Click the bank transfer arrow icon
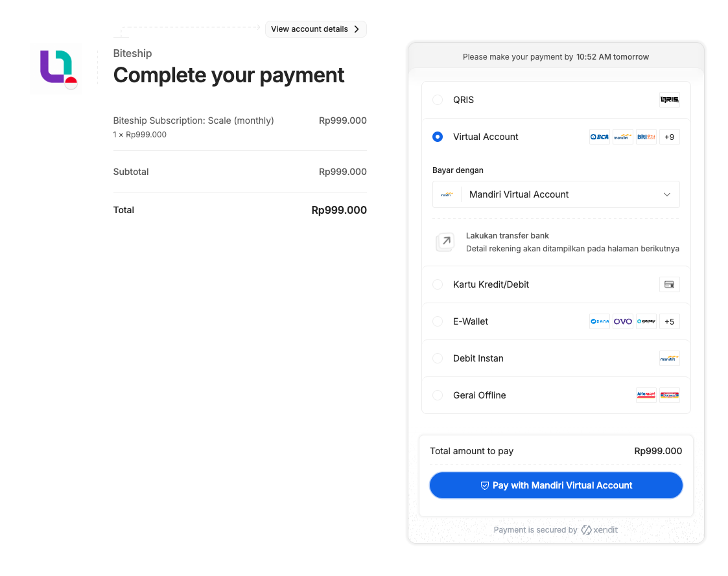The width and height of the screenshot is (728, 576). point(445,242)
